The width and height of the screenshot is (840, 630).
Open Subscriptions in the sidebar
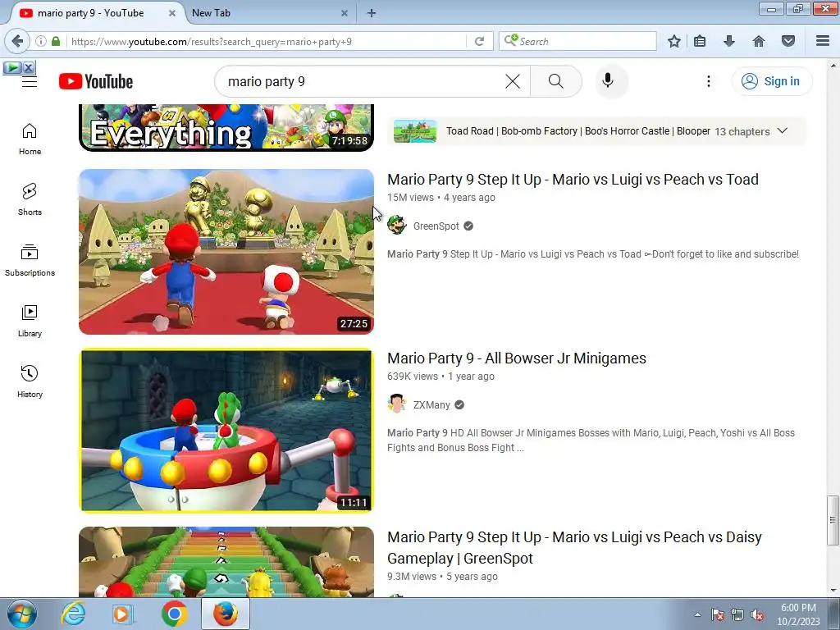pyautogui.click(x=30, y=260)
